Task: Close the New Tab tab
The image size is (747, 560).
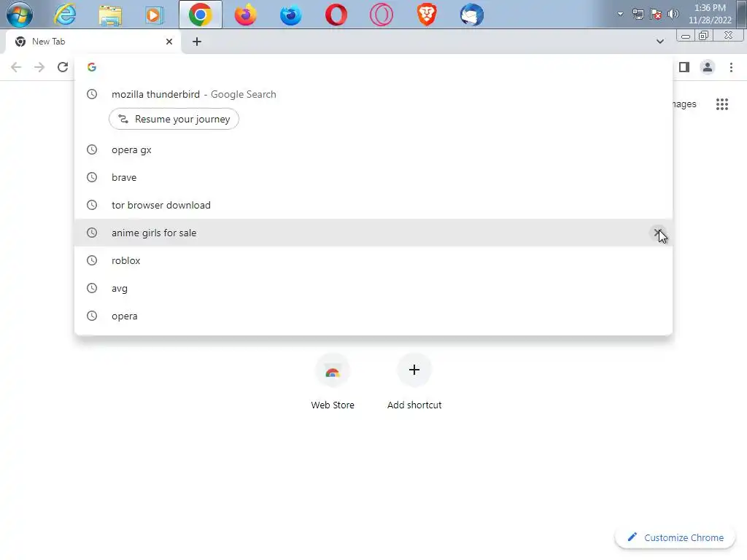Action: point(169,42)
